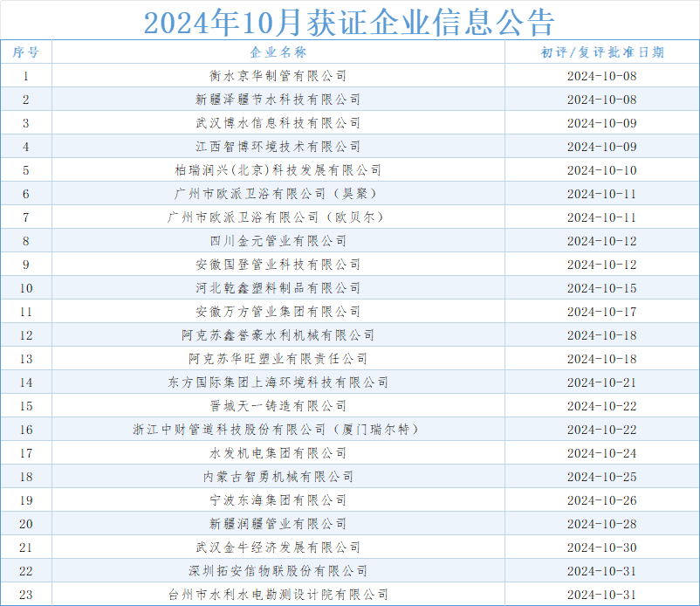Viewport: 700px width, 606px height.
Task: Click the 初评/复评批准日期 column header
Action: 602,52
